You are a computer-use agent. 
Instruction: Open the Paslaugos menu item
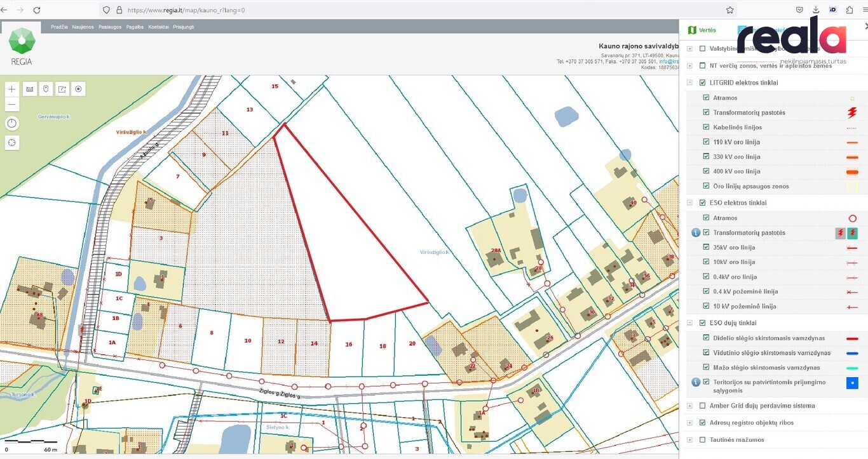click(110, 27)
